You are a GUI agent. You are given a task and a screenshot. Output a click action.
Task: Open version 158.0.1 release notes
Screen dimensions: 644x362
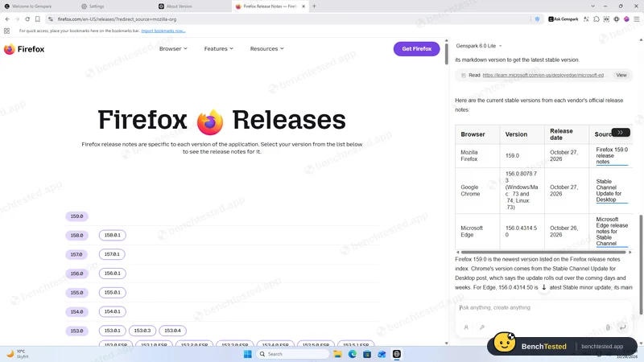pos(113,235)
